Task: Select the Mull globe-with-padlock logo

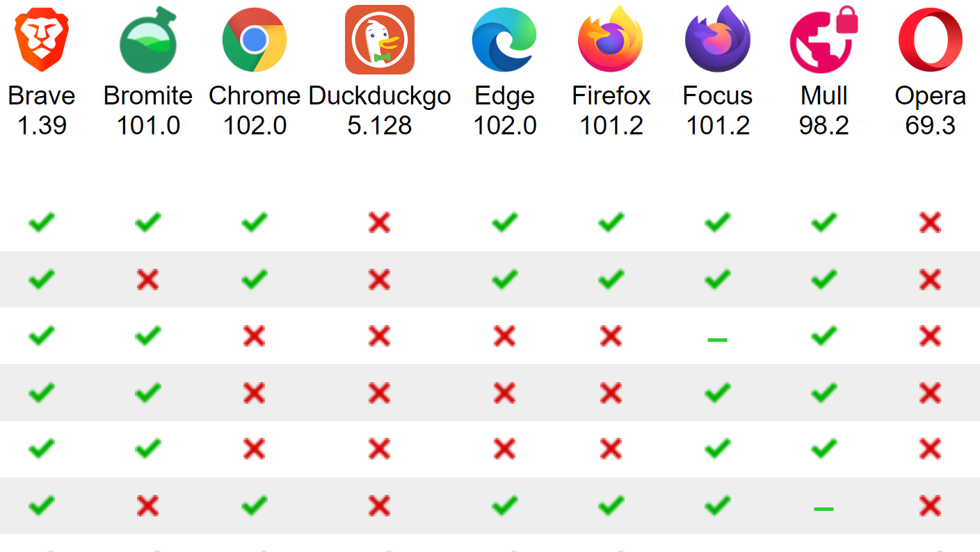Action: click(x=824, y=40)
